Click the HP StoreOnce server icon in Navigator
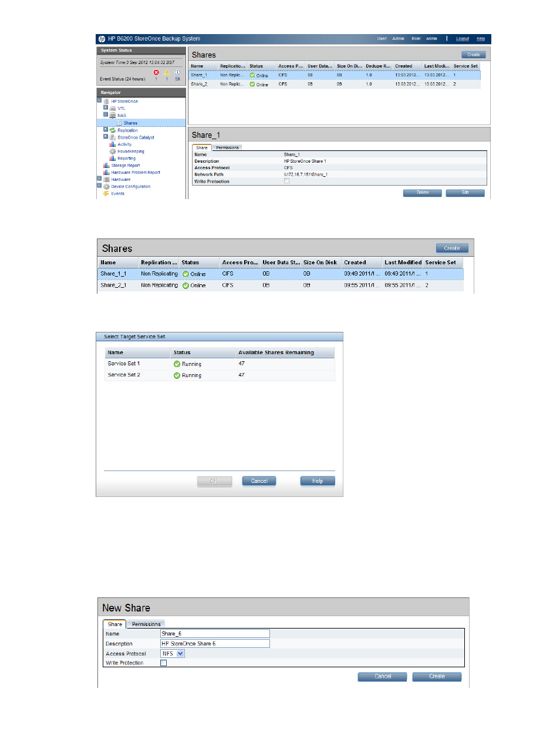Image resolution: width=560 pixels, height=746 pixels. 106,101
